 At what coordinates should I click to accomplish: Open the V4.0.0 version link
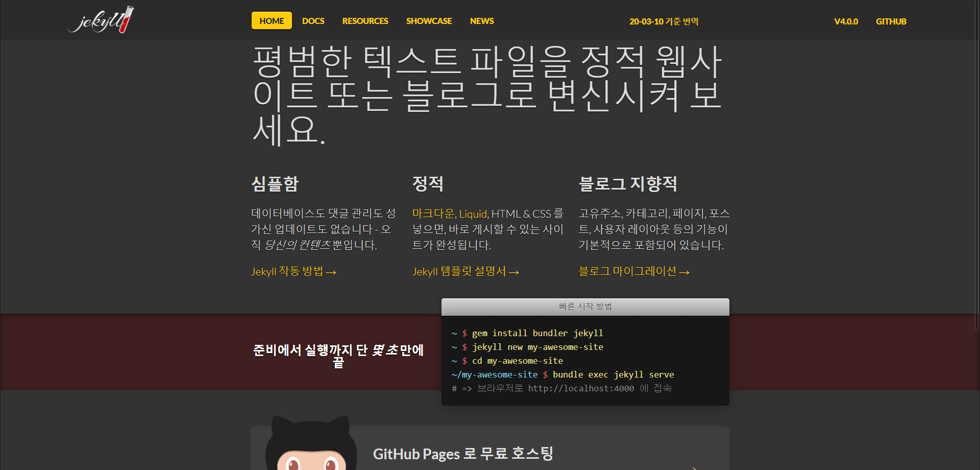point(846,21)
